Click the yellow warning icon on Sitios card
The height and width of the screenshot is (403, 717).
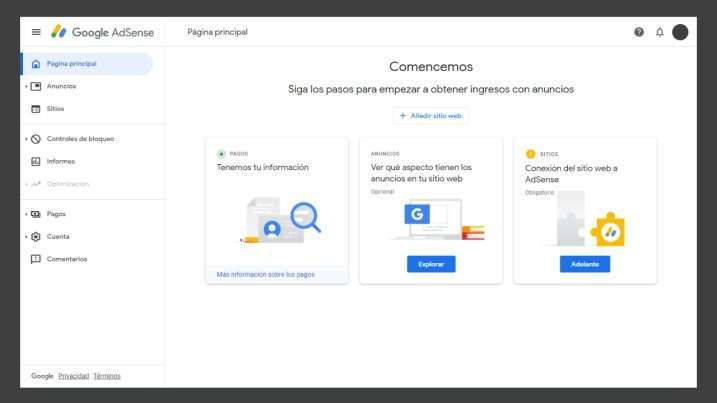point(530,154)
